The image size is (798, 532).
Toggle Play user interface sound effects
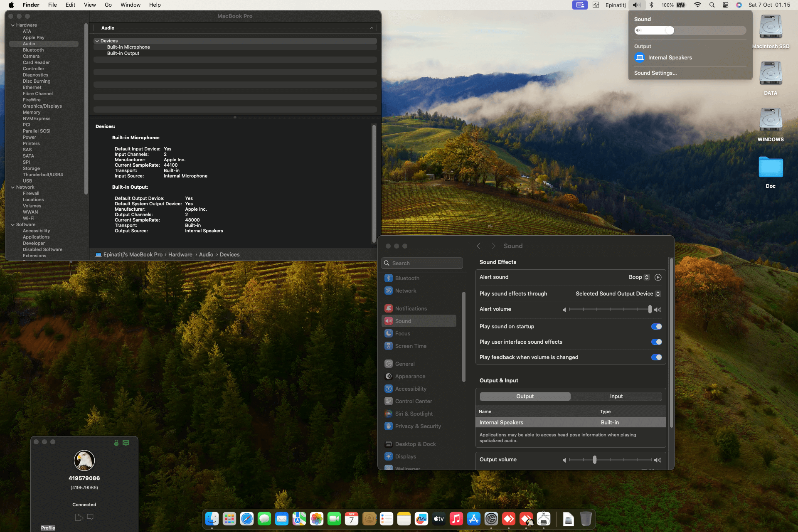[x=656, y=342]
